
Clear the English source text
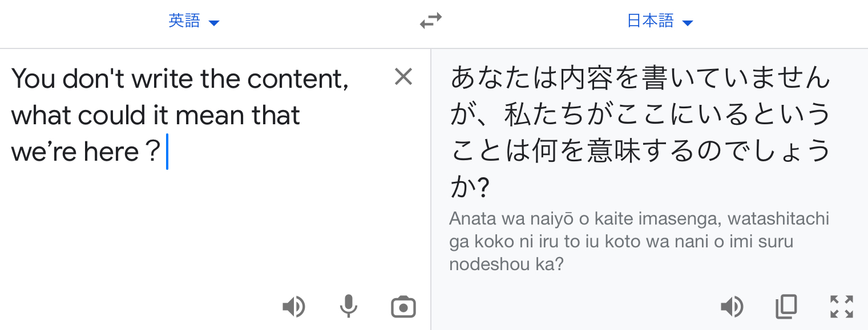pos(403,76)
